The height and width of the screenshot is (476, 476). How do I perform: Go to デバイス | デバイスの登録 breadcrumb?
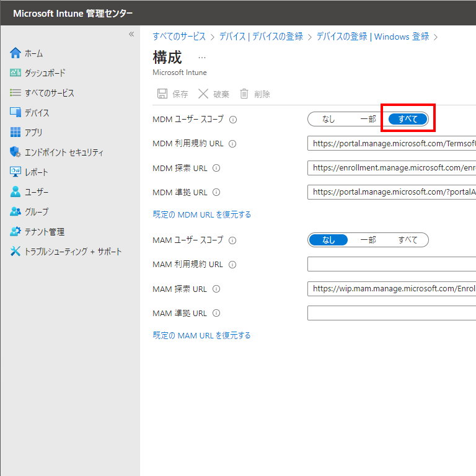261,37
